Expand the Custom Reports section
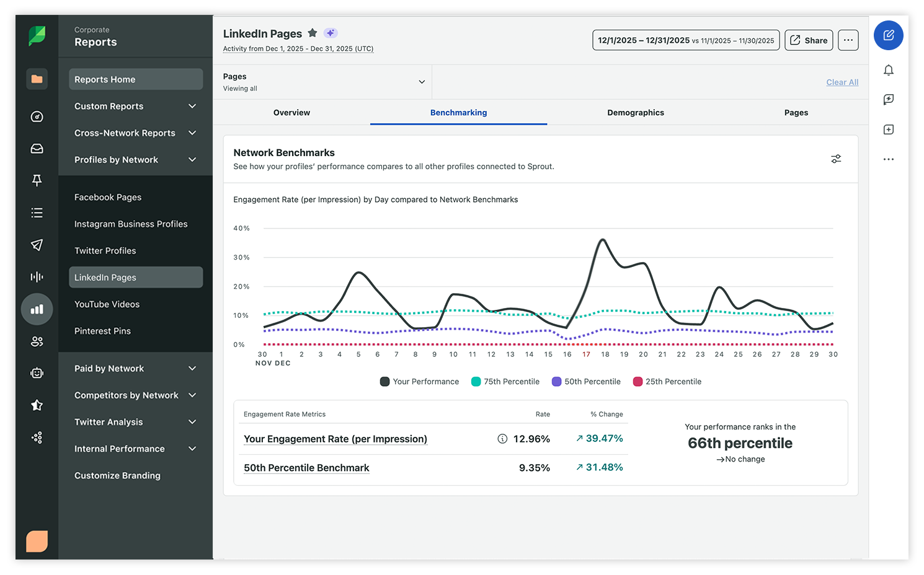924x575 pixels. 135,106
